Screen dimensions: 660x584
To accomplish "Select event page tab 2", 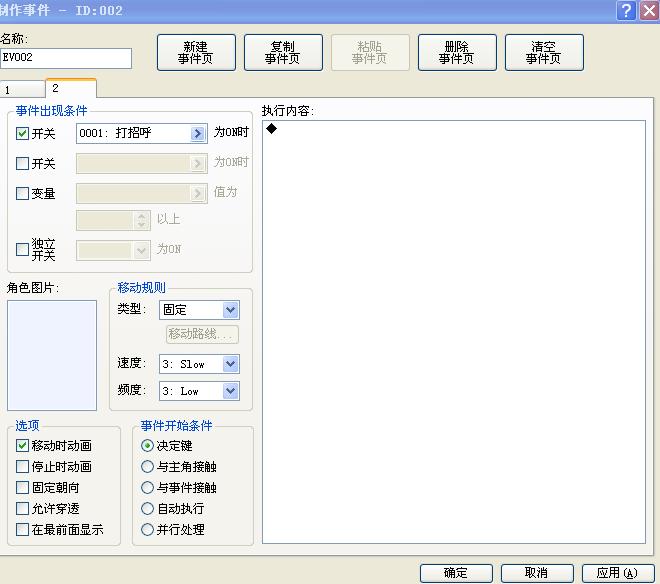I will tap(71, 88).
